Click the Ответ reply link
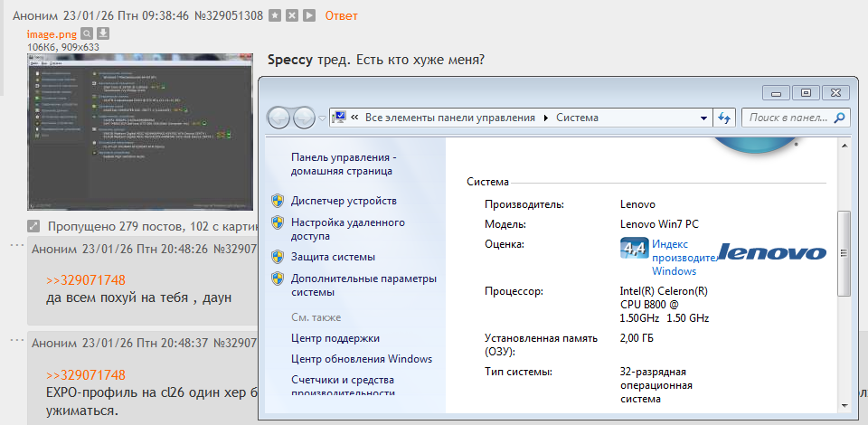Viewport: 868px width, 425px height. (x=341, y=15)
